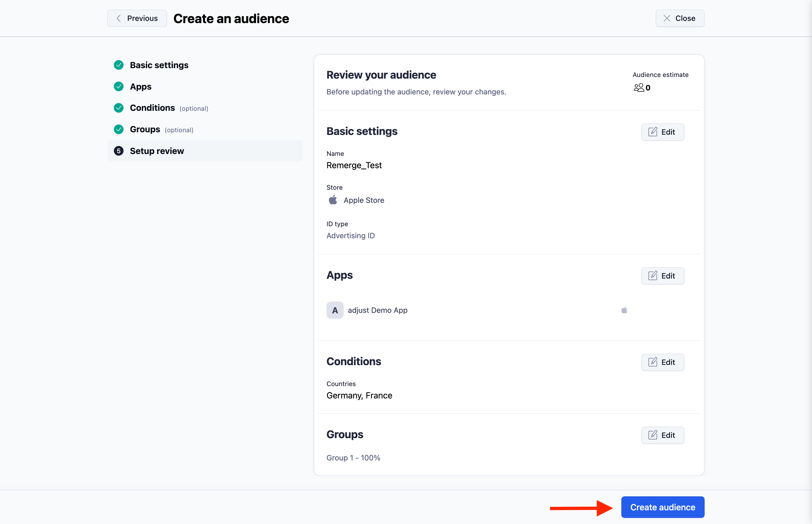
Task: Edit the Conditions section
Action: click(662, 362)
